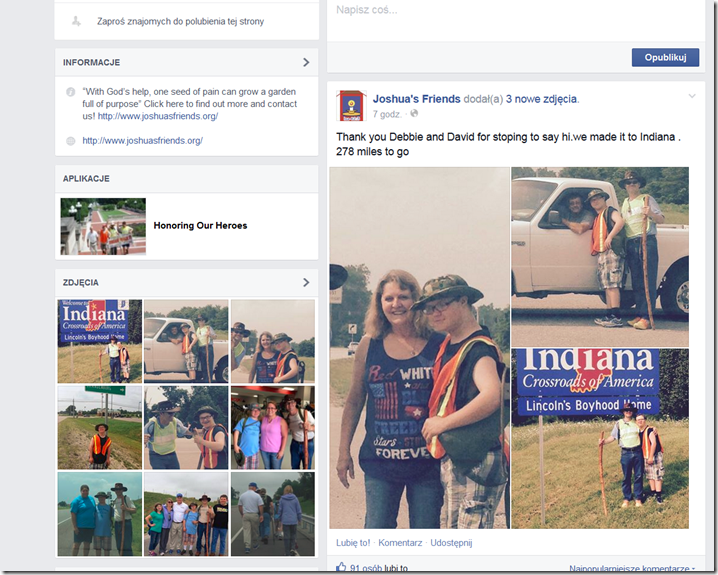The image size is (718, 575).
Task: Click Komentarz under the post
Action: tap(400, 543)
